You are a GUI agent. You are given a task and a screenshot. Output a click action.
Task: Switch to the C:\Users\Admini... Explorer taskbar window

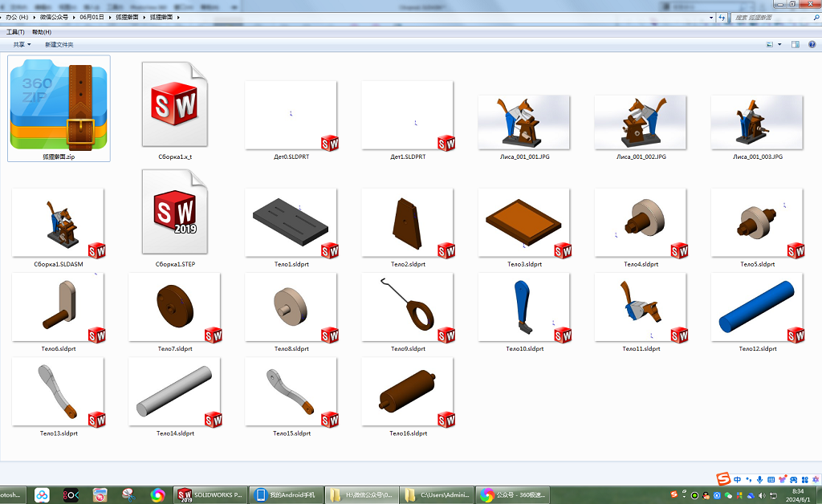coord(437,494)
